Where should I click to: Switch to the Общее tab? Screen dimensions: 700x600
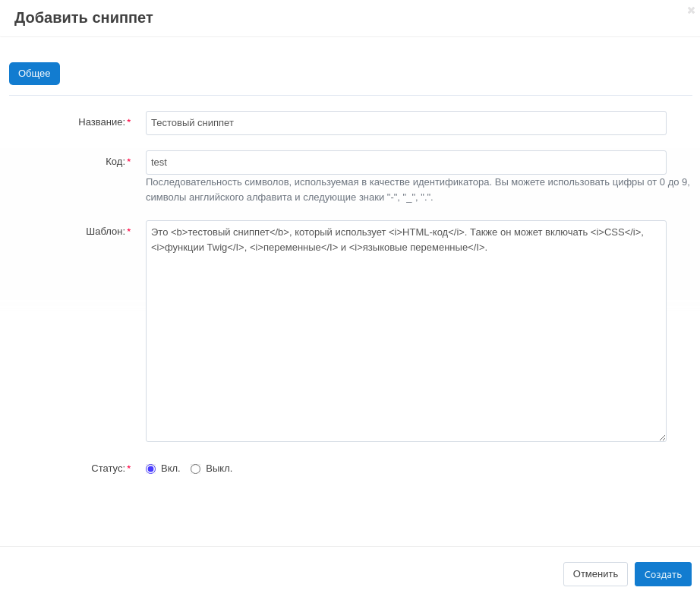[x=34, y=74]
